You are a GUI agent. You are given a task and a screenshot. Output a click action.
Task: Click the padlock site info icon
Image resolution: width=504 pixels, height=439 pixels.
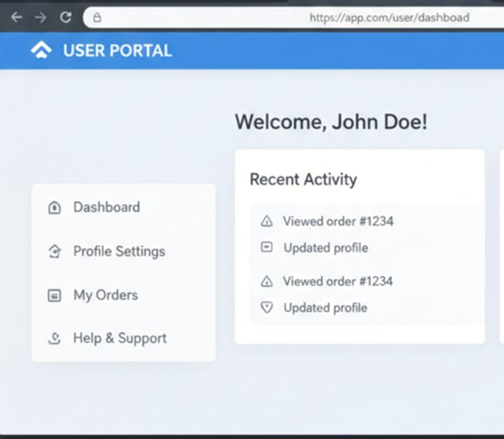coord(97,17)
